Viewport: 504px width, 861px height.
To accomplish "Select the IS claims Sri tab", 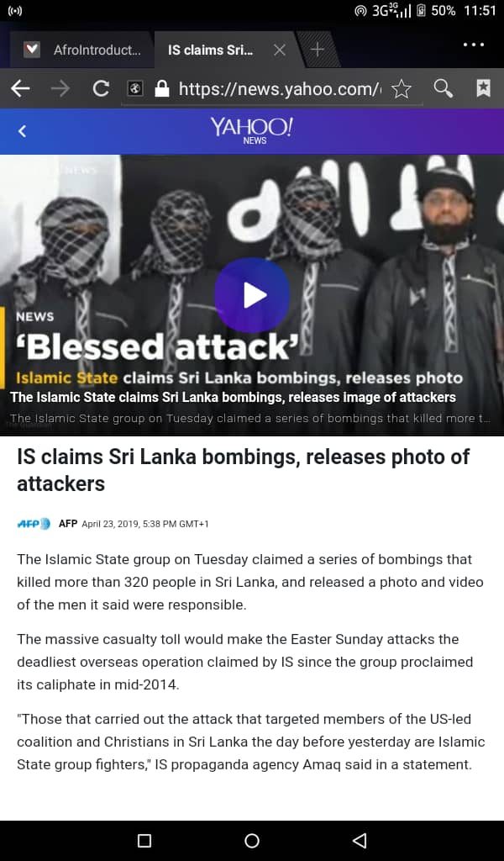I will tap(211, 50).
